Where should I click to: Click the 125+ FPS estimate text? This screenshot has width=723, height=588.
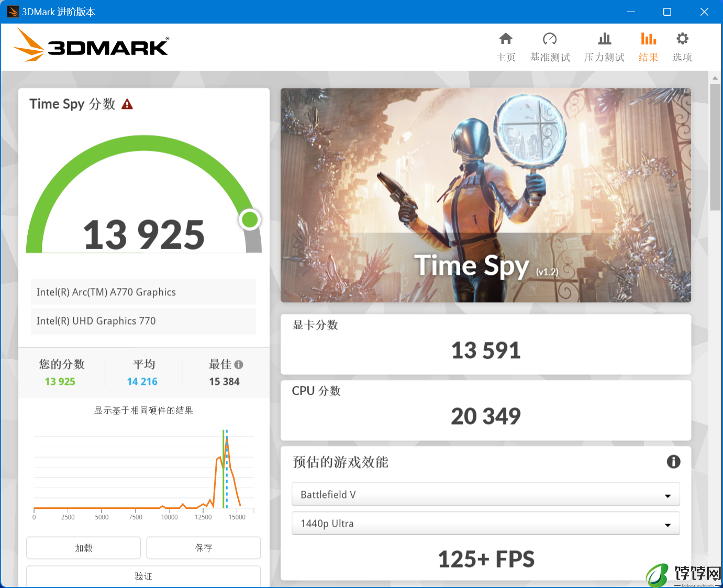point(486,559)
